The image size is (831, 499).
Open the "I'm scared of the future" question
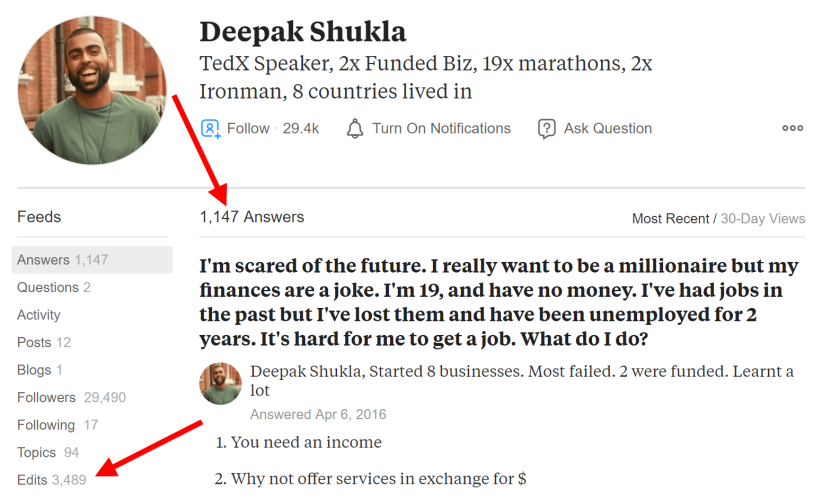499,302
